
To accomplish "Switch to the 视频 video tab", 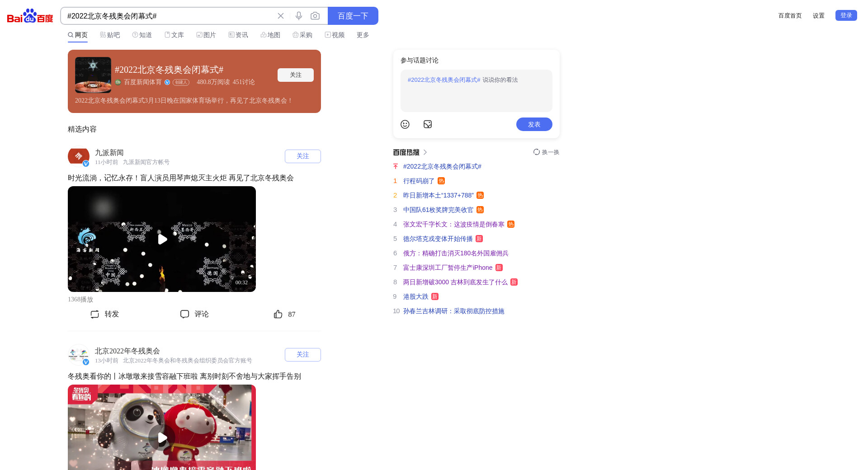I will tap(335, 35).
